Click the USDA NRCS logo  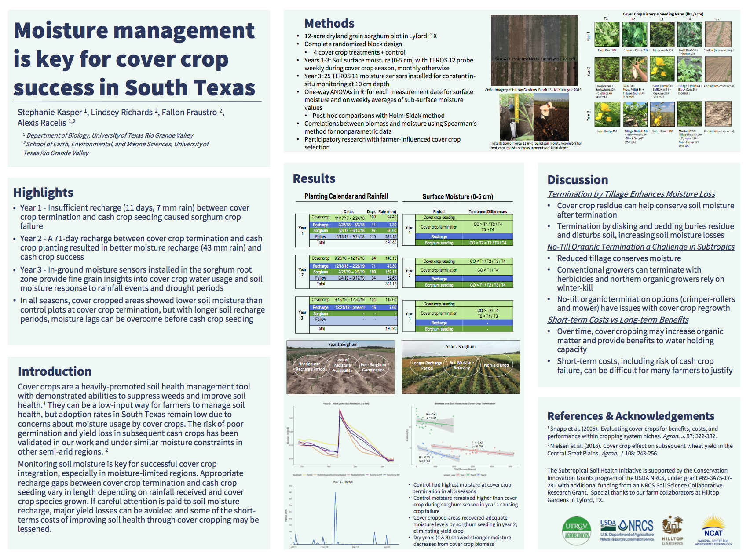tap(627, 530)
